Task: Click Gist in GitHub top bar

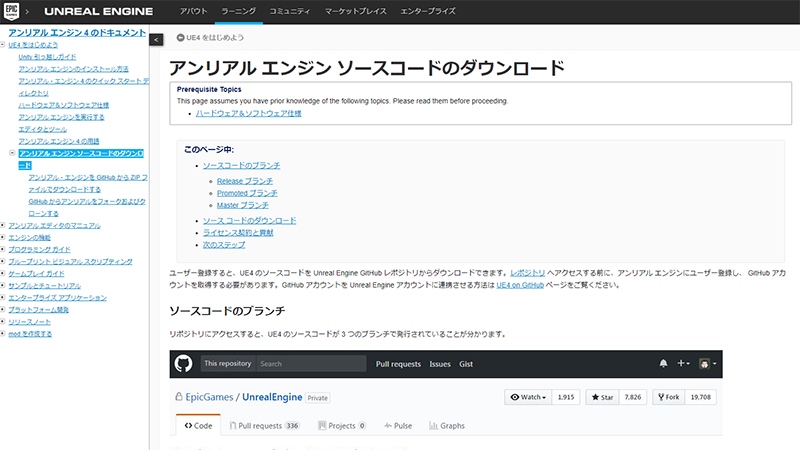Action: coord(466,364)
